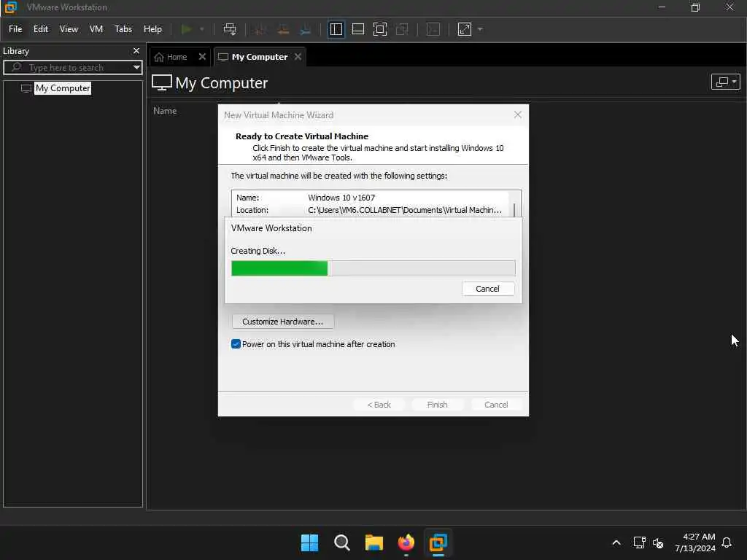Close the Home tab

point(202,57)
